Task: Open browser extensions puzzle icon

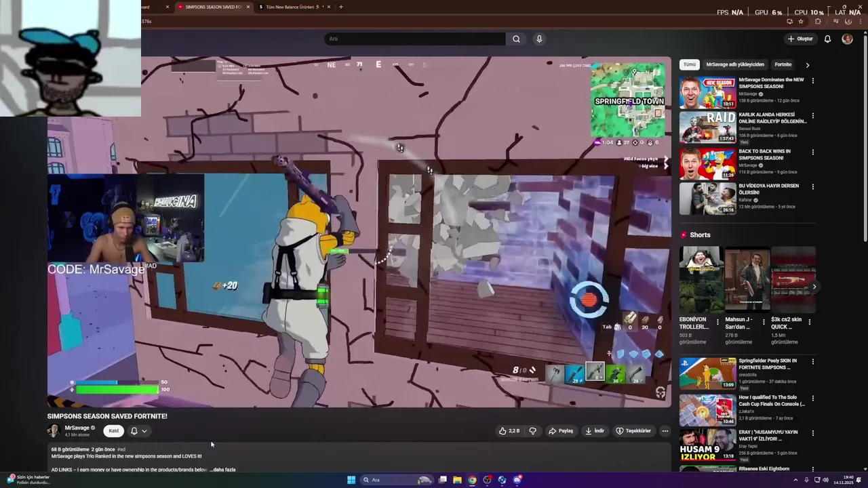Action: pyautogui.click(x=818, y=22)
